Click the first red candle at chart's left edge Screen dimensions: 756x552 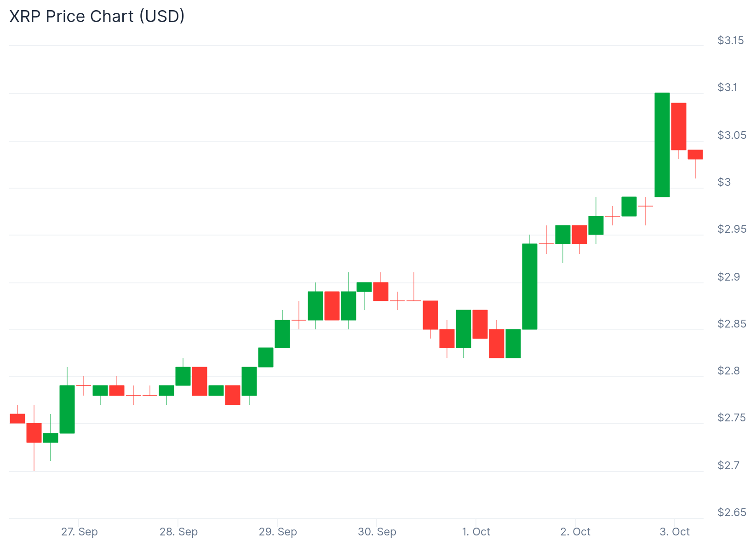17,419
